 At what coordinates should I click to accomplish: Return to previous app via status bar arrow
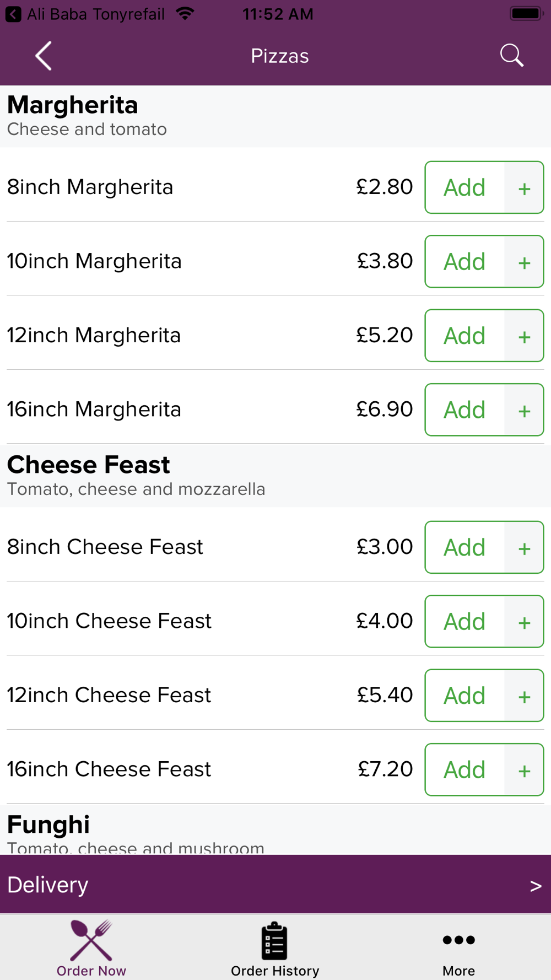pyautogui.click(x=13, y=14)
